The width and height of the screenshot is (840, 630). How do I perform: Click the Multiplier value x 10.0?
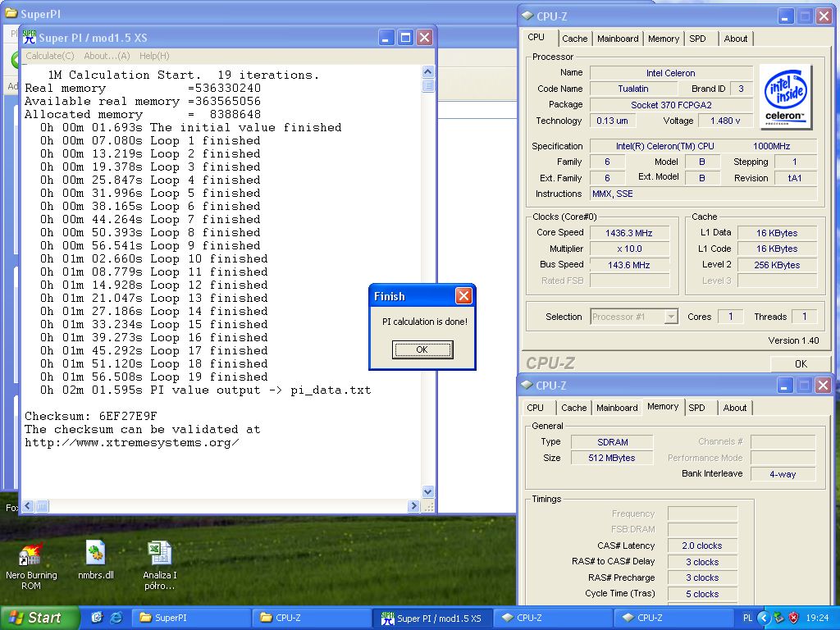629,249
